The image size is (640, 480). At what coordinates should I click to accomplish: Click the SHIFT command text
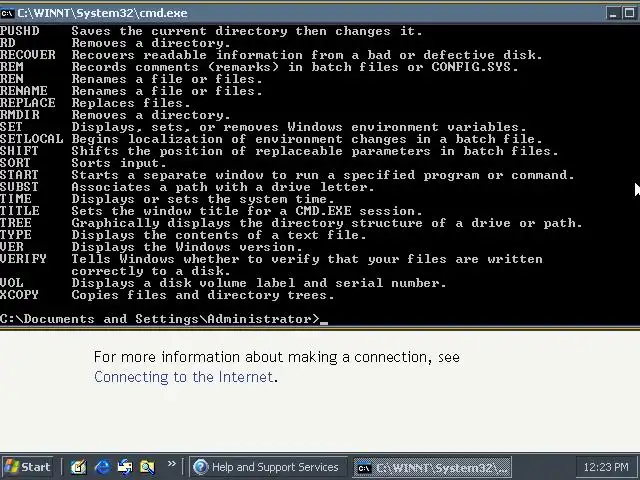pos(19,151)
